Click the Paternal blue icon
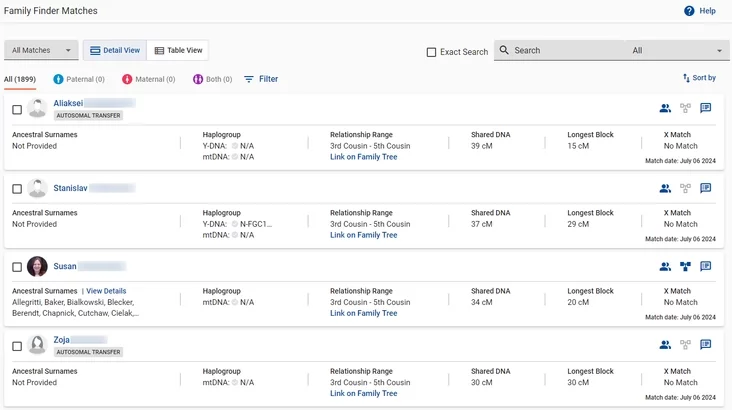This screenshot has height=410, width=732. [x=58, y=79]
